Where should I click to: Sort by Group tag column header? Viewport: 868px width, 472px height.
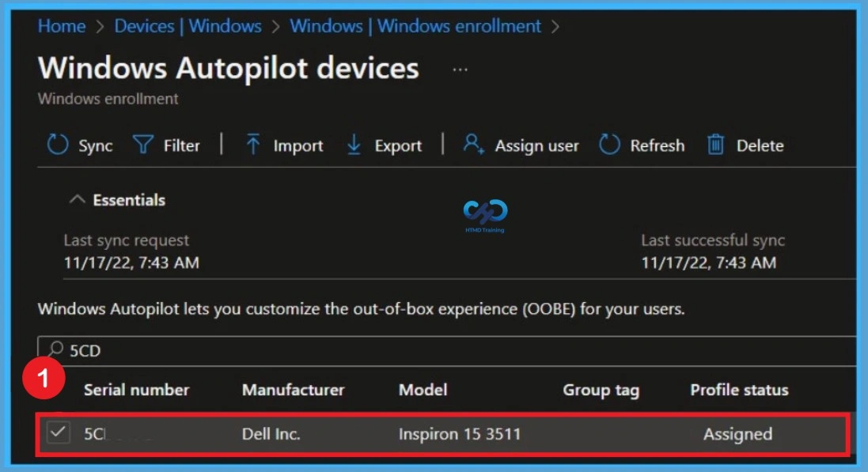[601, 390]
